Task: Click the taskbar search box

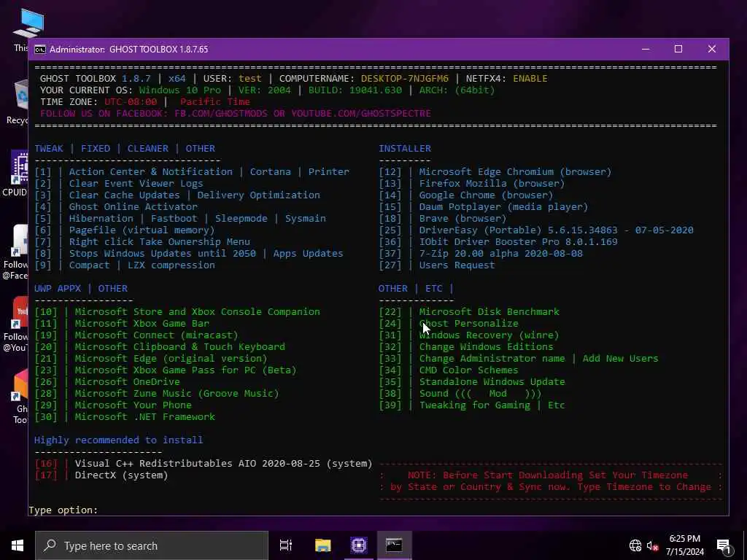Action: pos(152,545)
